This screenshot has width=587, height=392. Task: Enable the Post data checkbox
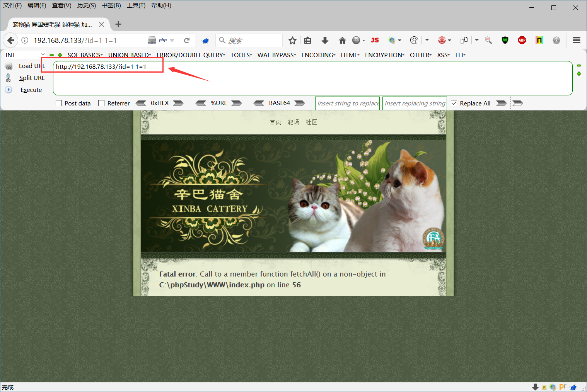[59, 103]
